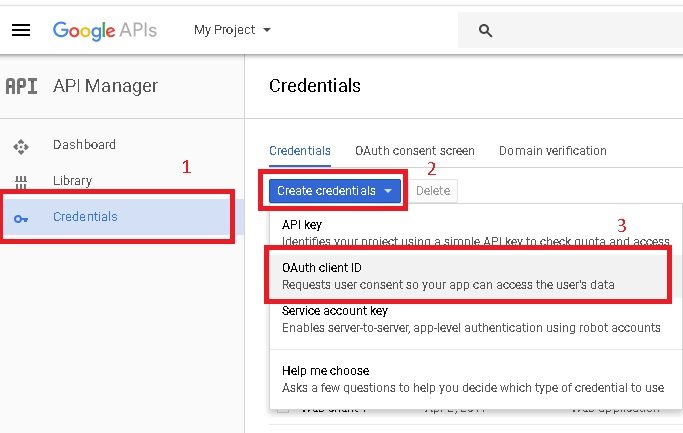This screenshot has height=433, width=683.
Task: Open the My Project dropdown
Action: [x=232, y=30]
